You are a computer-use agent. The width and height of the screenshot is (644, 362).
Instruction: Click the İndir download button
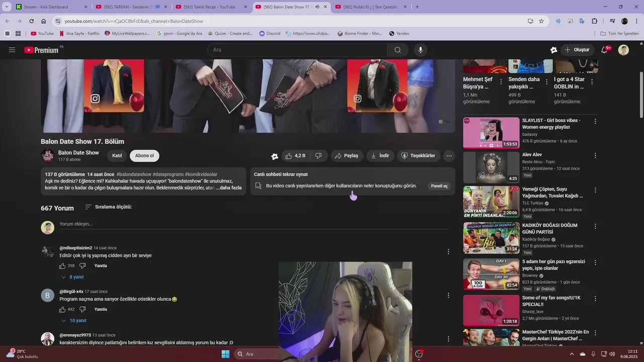[380, 156]
